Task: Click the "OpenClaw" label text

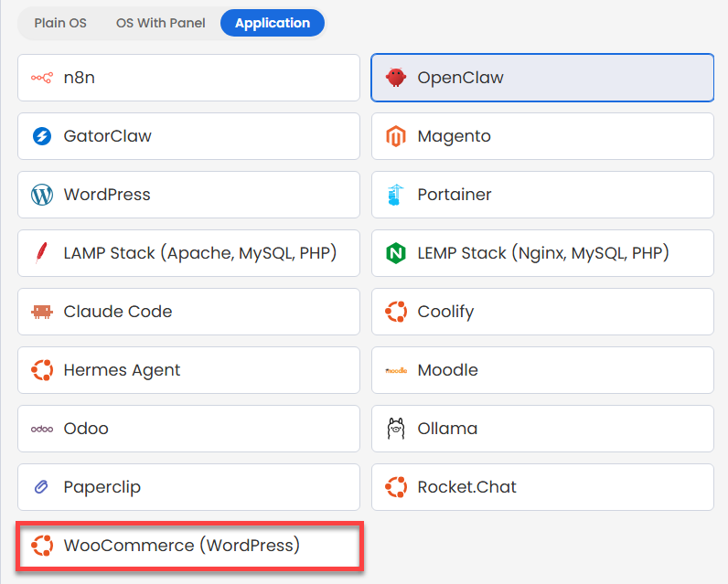Action: pos(460,78)
